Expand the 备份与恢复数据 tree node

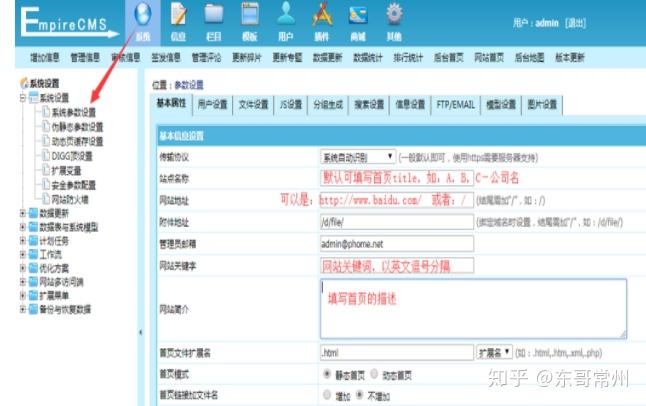[23, 309]
